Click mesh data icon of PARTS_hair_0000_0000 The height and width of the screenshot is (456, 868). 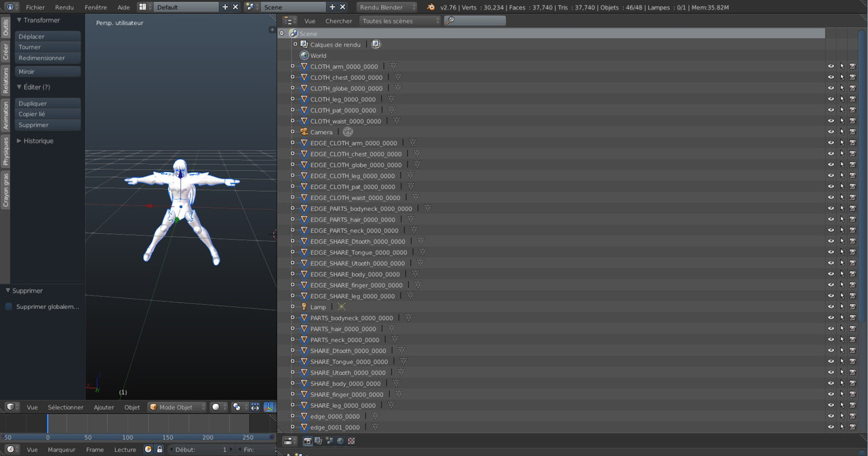(x=391, y=329)
